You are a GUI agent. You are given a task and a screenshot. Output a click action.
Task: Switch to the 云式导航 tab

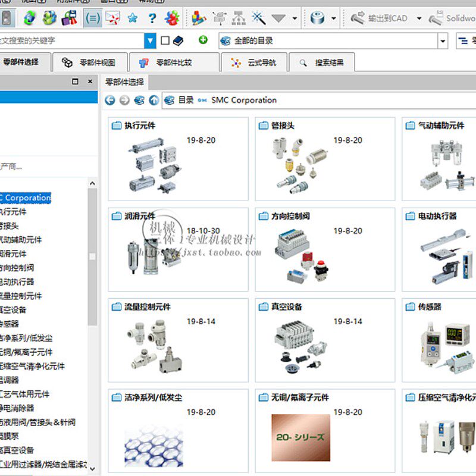coord(255,62)
